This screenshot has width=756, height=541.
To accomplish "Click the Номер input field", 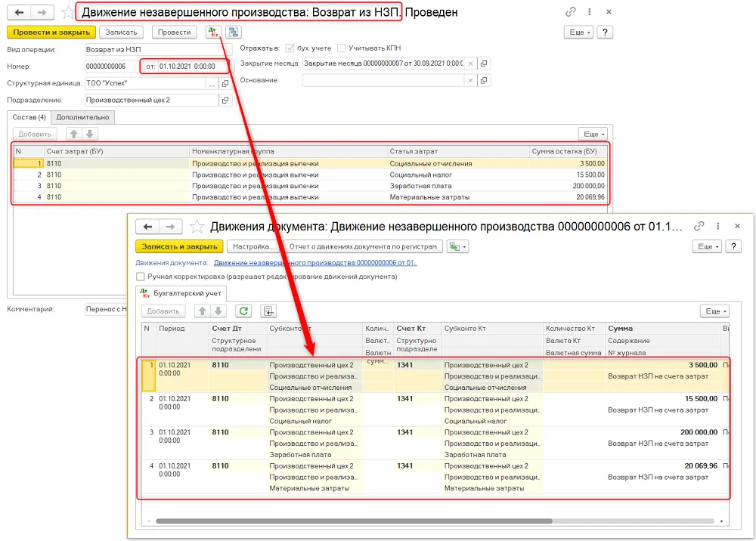I will 112,66.
